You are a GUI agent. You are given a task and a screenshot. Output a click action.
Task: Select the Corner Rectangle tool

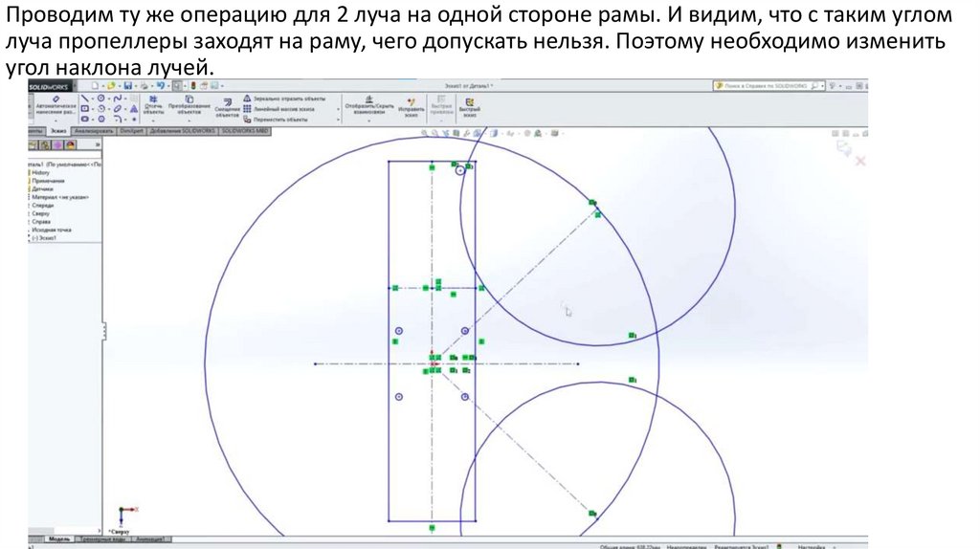pos(85,109)
